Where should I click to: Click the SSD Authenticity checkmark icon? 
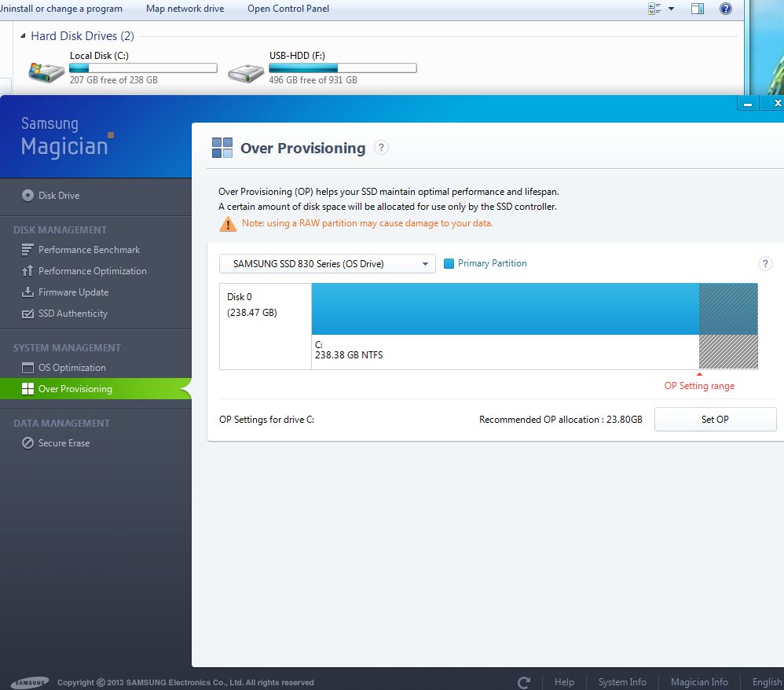click(27, 314)
